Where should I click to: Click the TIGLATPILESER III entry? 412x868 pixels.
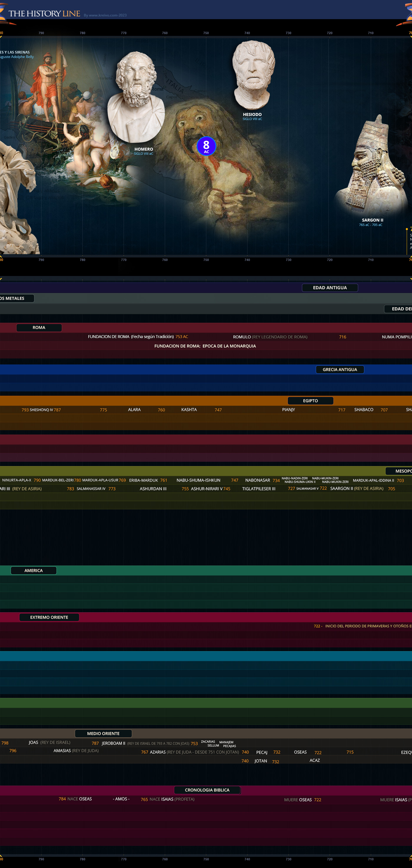pyautogui.click(x=259, y=489)
